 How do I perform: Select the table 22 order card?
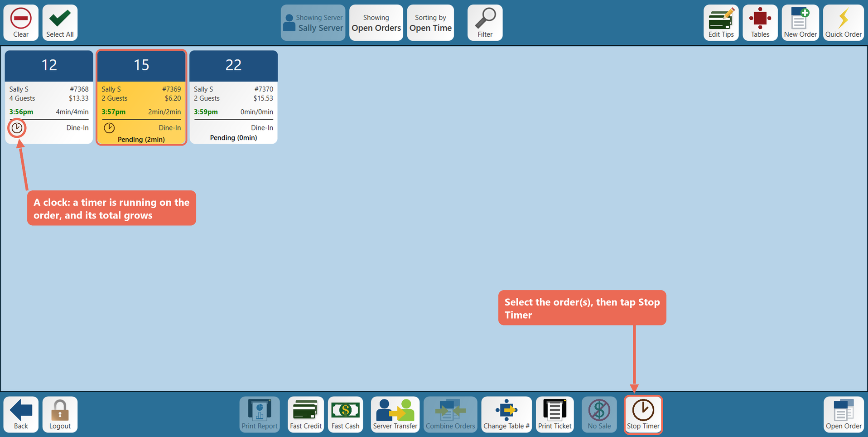[233, 97]
